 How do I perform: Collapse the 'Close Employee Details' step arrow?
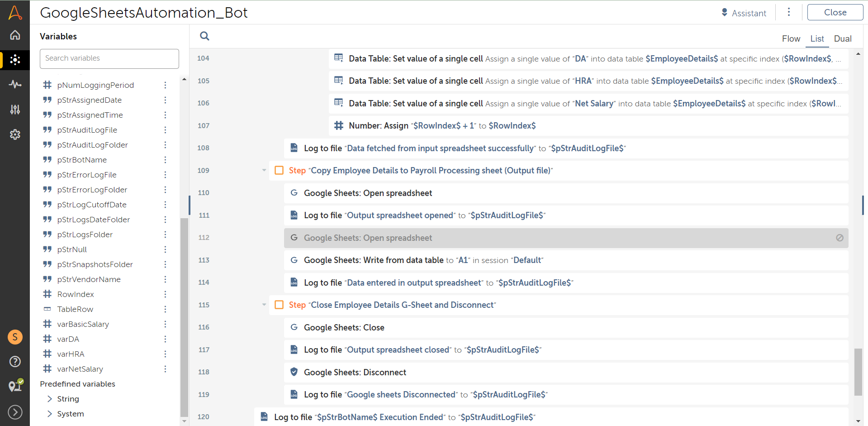point(264,305)
